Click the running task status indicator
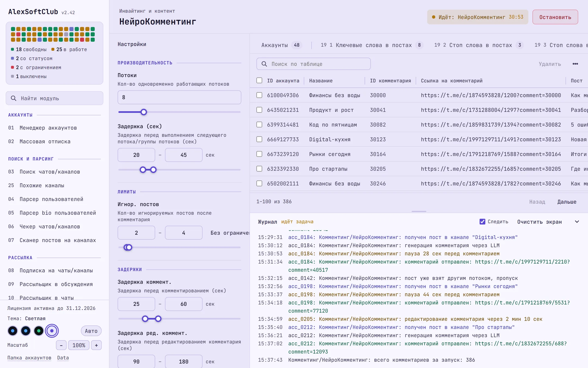The image size is (588, 368). click(x=478, y=17)
